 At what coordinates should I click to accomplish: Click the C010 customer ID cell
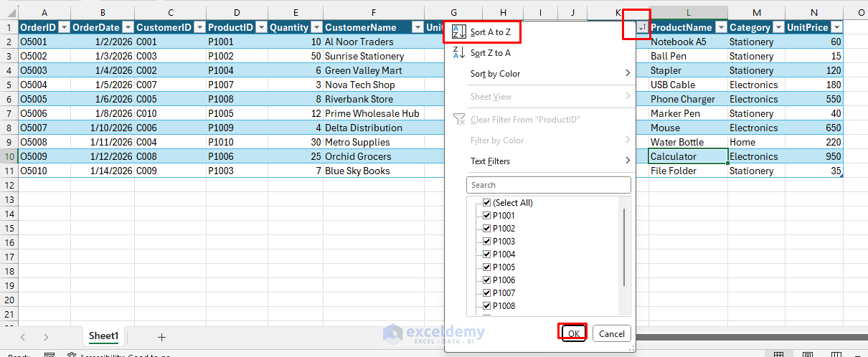pos(170,113)
